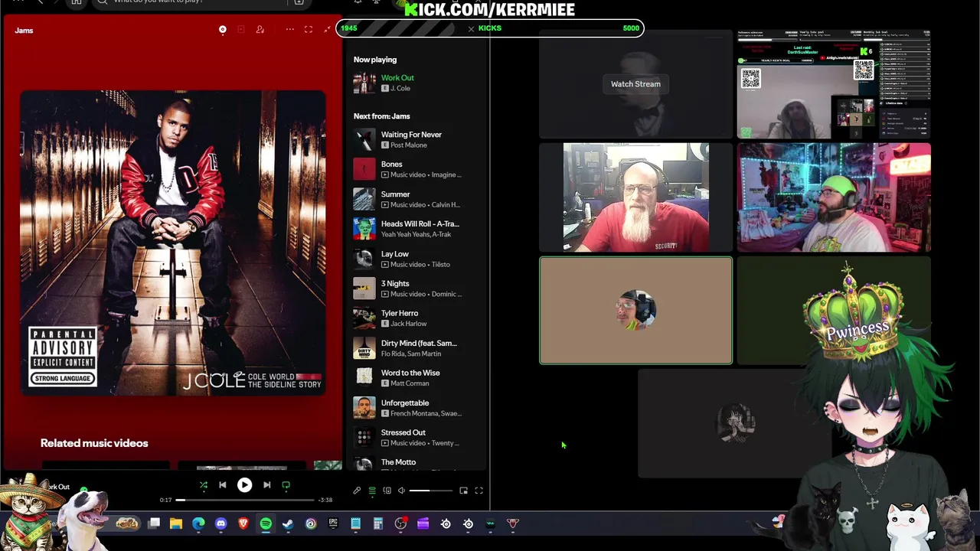Select green-cap streamer's video tile

(x=834, y=197)
